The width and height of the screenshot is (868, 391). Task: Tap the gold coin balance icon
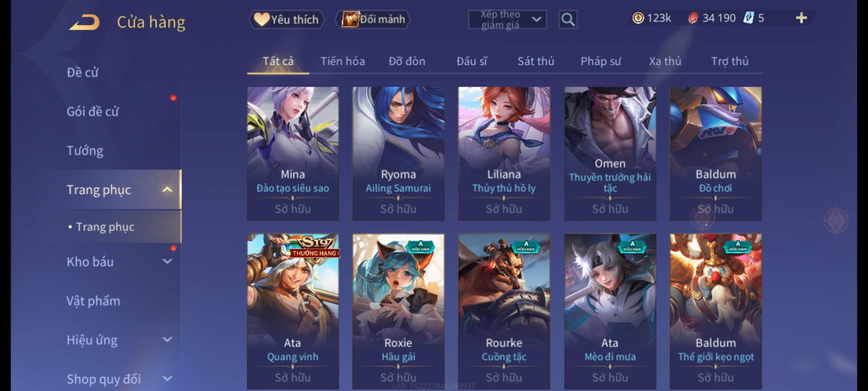(x=638, y=18)
